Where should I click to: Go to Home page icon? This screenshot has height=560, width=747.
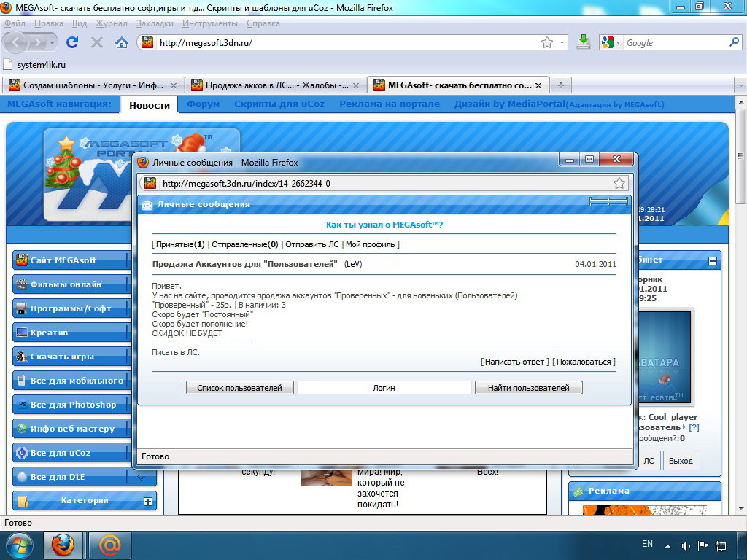(122, 42)
